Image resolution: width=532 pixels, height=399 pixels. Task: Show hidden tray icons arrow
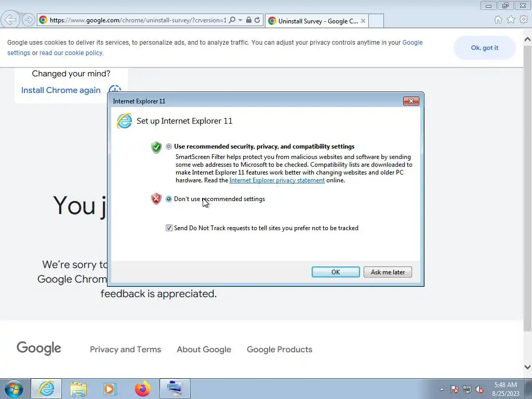click(x=442, y=389)
